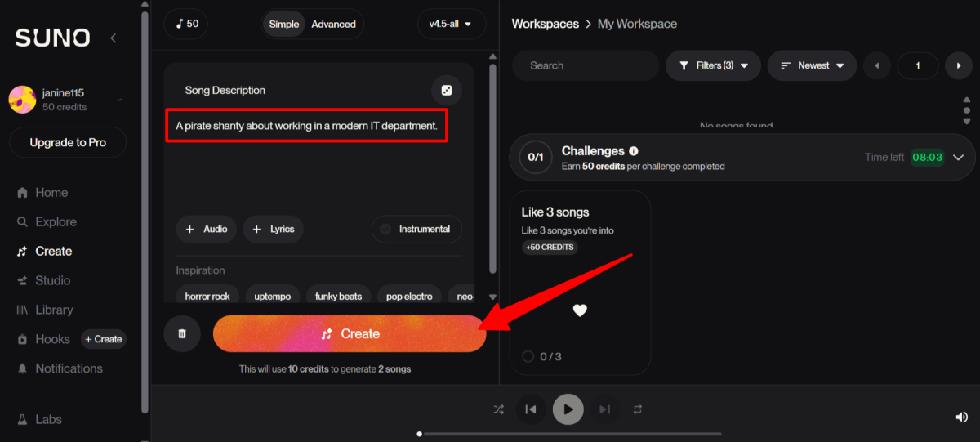Click the 0/1 challenge progress circle

536,158
